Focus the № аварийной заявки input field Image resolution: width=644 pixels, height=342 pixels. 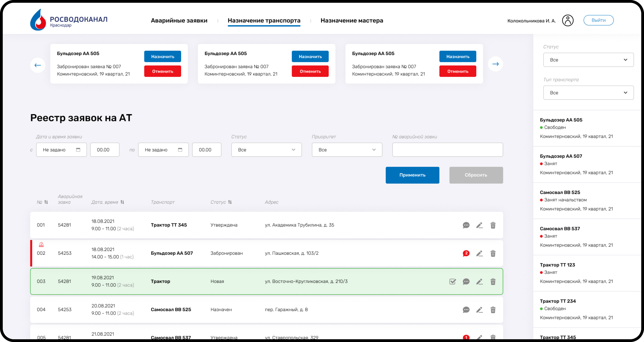(x=447, y=150)
